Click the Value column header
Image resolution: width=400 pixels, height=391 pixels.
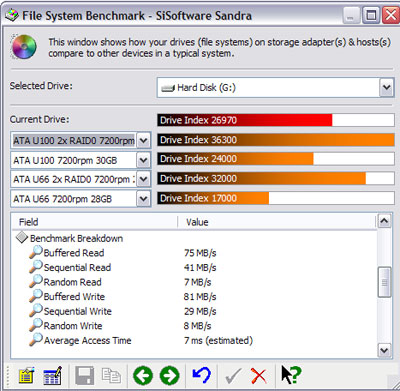[277, 222]
